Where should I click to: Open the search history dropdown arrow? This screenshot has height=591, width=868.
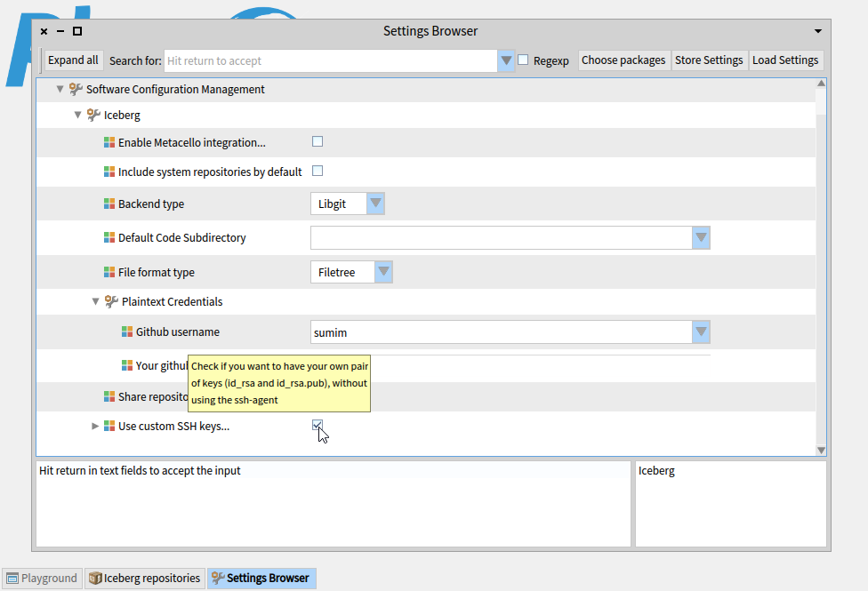point(506,60)
